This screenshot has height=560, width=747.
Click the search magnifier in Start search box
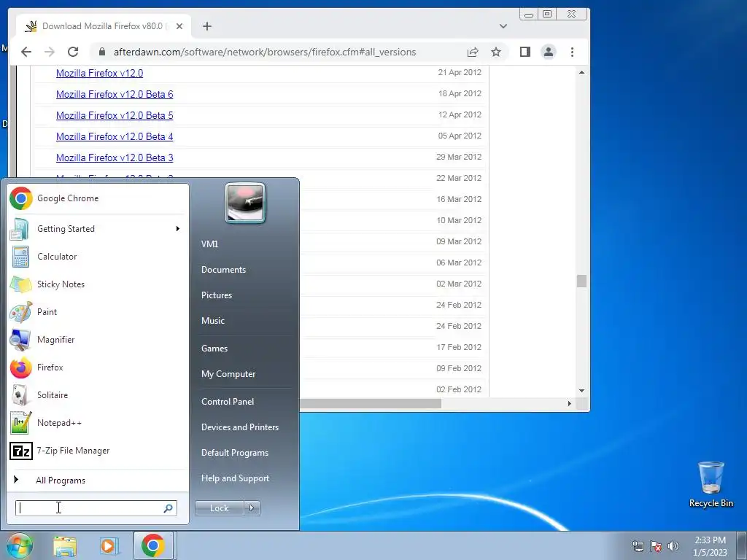point(168,508)
